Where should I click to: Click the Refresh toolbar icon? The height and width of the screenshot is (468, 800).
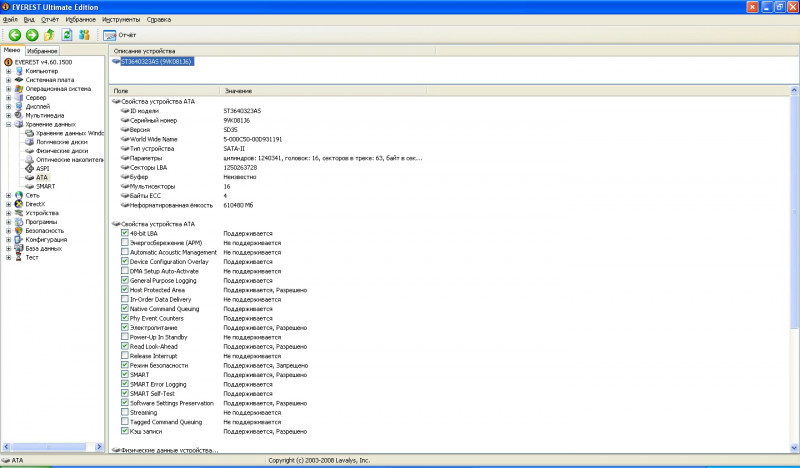pos(67,35)
